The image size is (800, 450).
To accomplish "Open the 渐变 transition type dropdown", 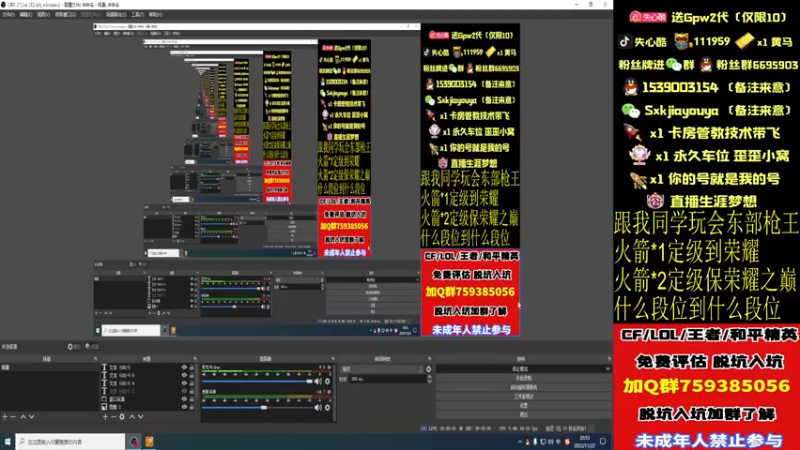I will 382,369.
